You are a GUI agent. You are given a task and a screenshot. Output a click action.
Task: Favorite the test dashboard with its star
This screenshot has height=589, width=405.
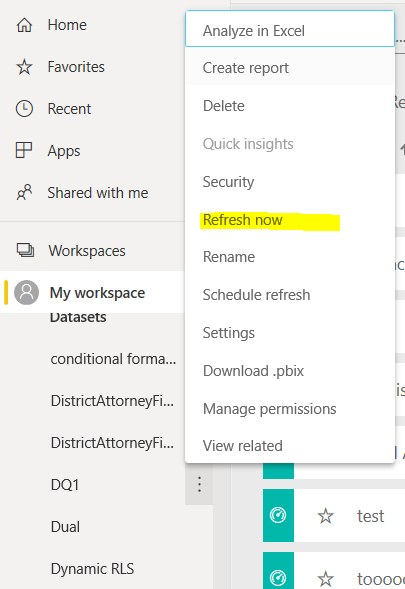click(325, 516)
